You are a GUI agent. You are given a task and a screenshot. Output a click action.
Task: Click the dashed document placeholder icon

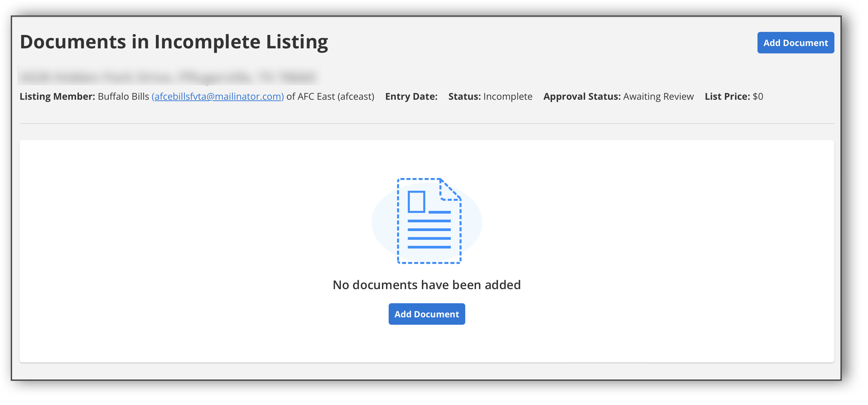(x=429, y=221)
